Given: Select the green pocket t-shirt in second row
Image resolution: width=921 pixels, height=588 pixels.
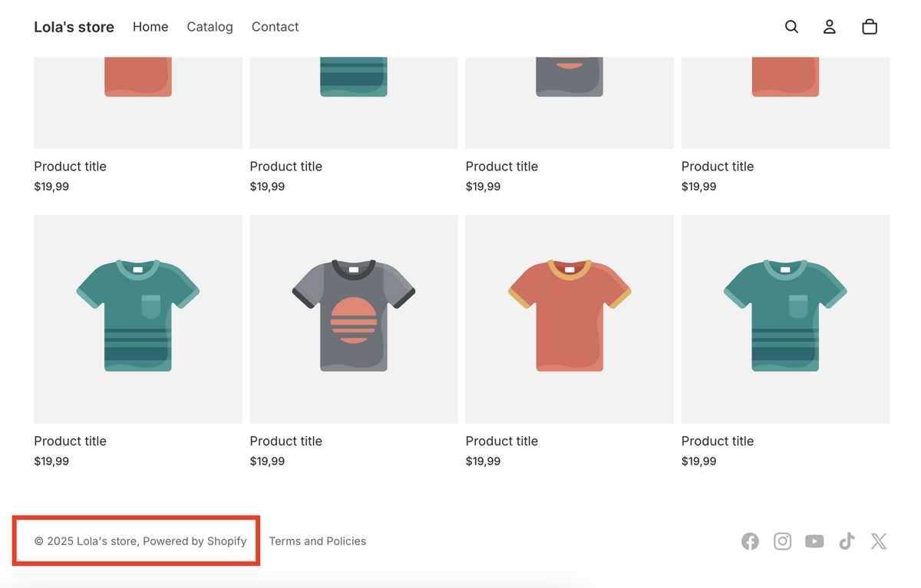Looking at the screenshot, I should click(x=137, y=319).
